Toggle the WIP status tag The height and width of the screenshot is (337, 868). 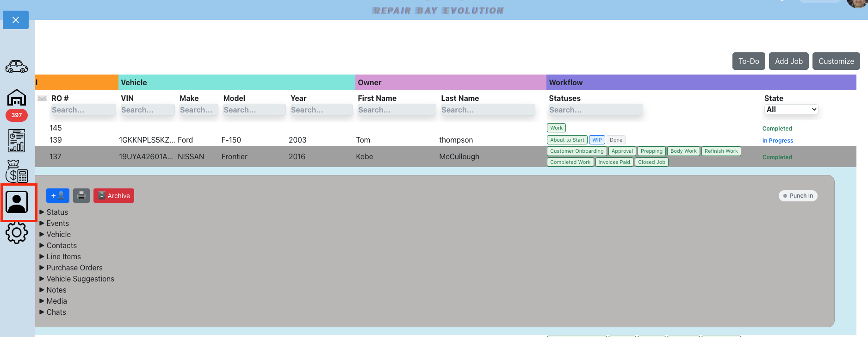[597, 140]
